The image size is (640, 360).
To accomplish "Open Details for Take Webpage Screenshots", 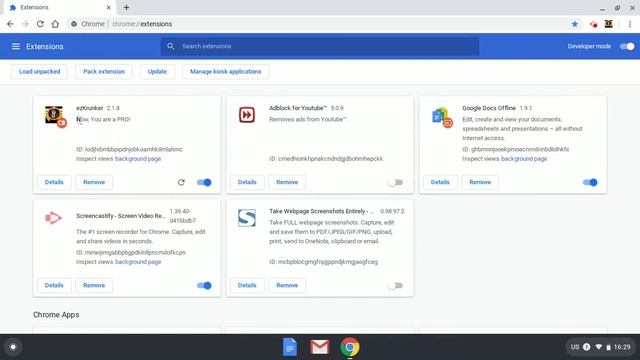I will [x=247, y=286].
